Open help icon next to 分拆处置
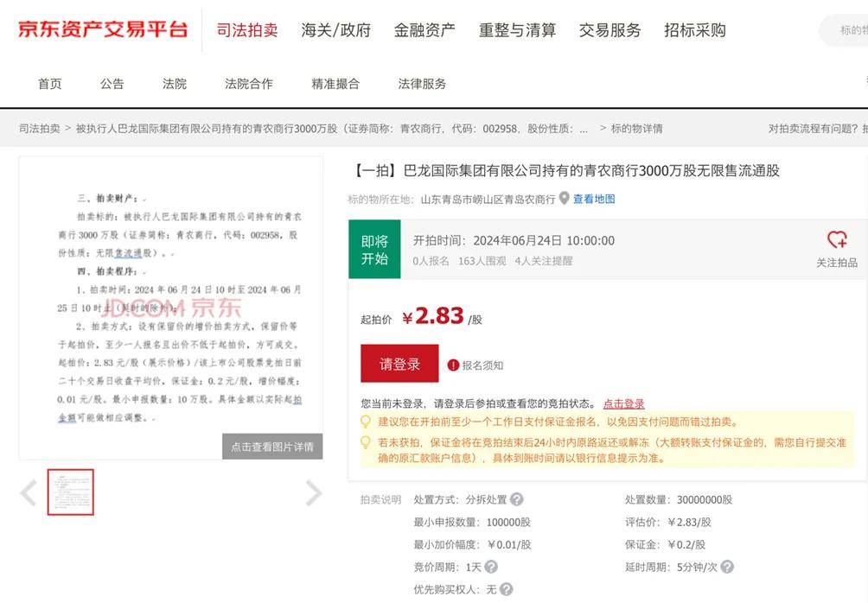This screenshot has width=868, height=603. tap(517, 498)
